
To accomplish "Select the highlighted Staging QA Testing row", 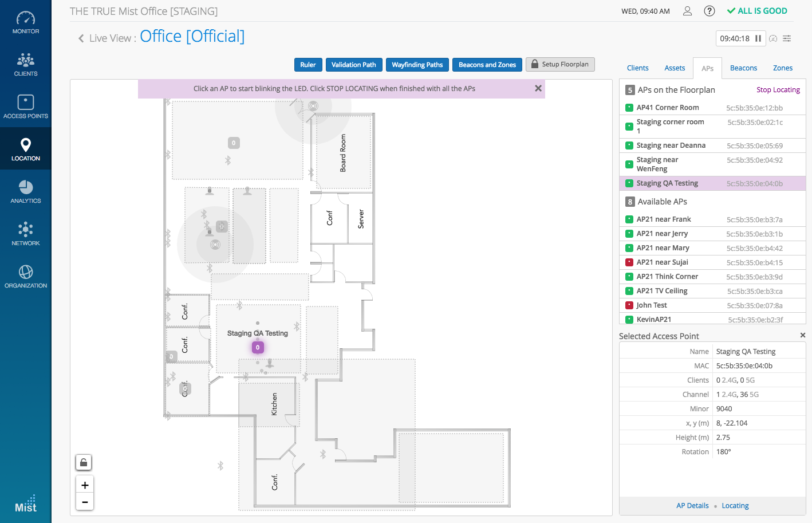I will point(712,183).
